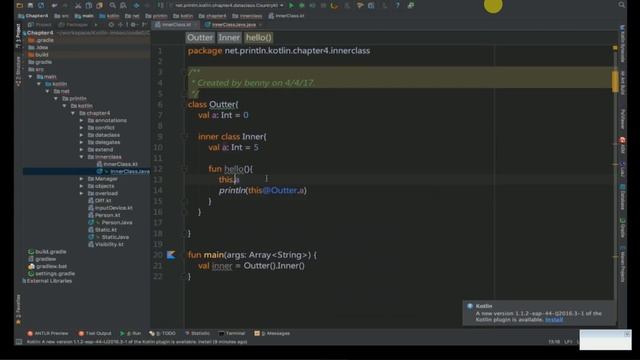Select the build folder in the project tree
The width and height of the screenshot is (640, 360).
38,55
